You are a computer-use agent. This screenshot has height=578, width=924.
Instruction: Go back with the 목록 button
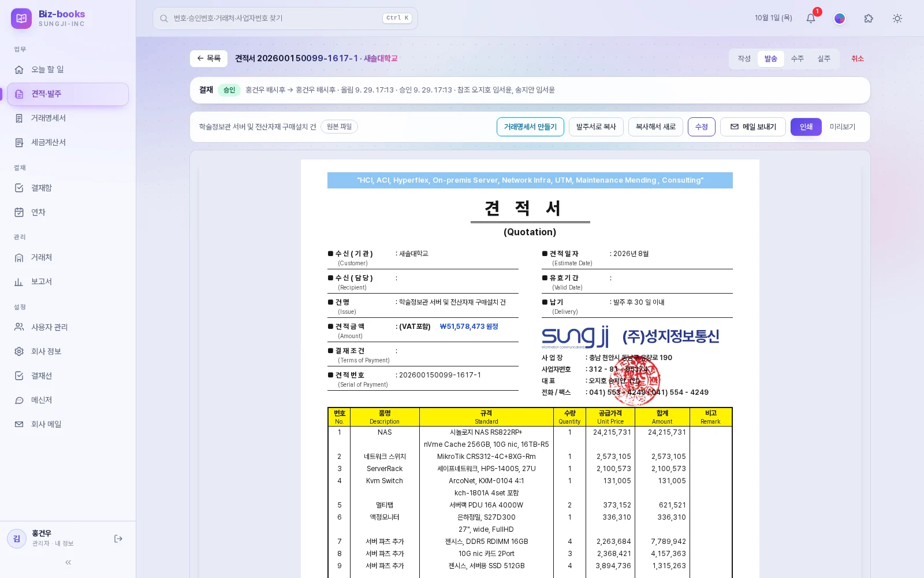(208, 58)
